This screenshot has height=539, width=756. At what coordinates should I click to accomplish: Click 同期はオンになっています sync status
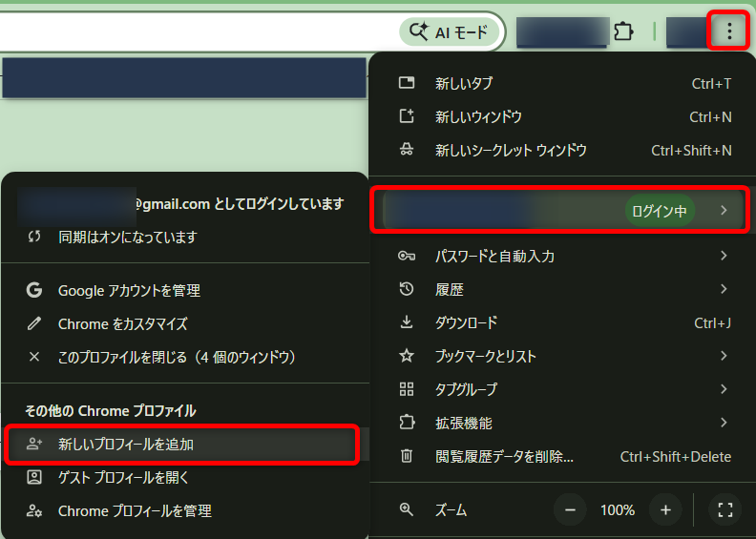pyautogui.click(x=127, y=237)
